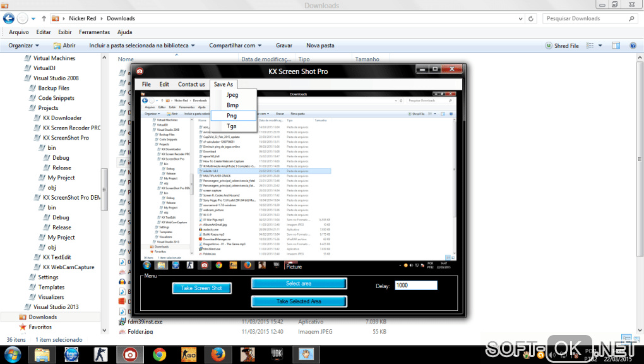644x364 pixels.
Task: Open the UDK taskbar icon
Action: pyautogui.click(x=277, y=354)
